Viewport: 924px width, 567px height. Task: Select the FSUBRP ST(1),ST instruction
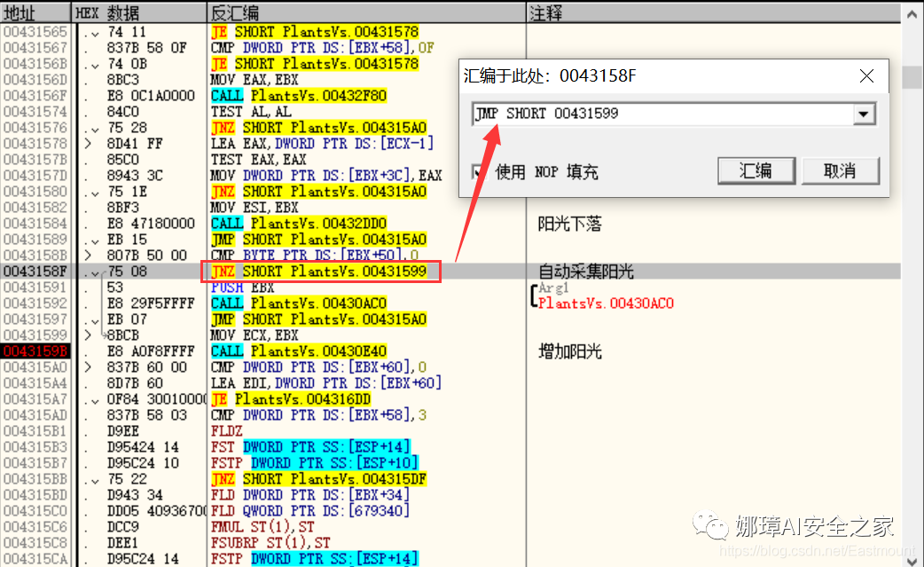[270, 543]
